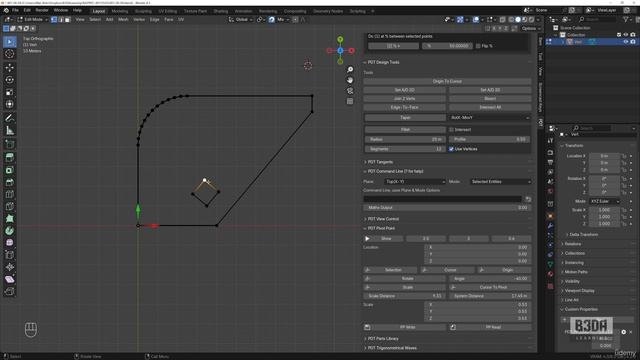Click the PDT command line input field

[442, 199]
